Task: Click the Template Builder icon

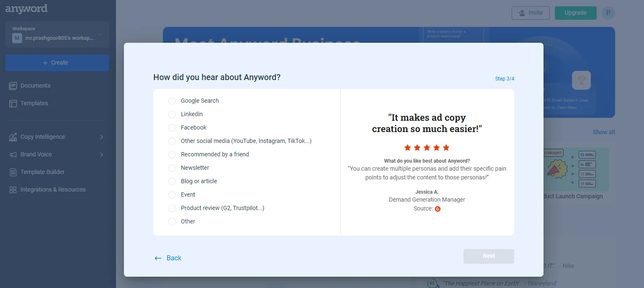Action: click(13, 172)
